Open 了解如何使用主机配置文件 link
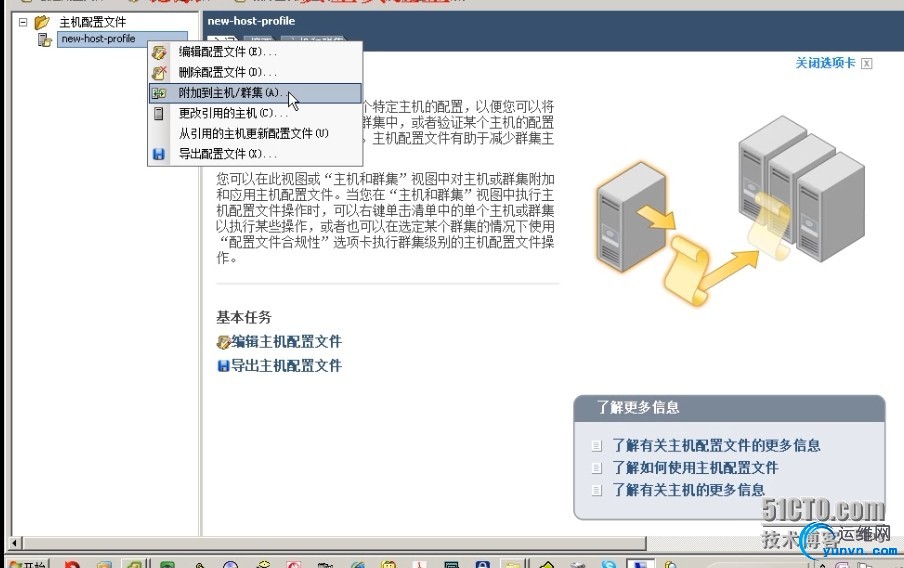 pyautogui.click(x=695, y=468)
